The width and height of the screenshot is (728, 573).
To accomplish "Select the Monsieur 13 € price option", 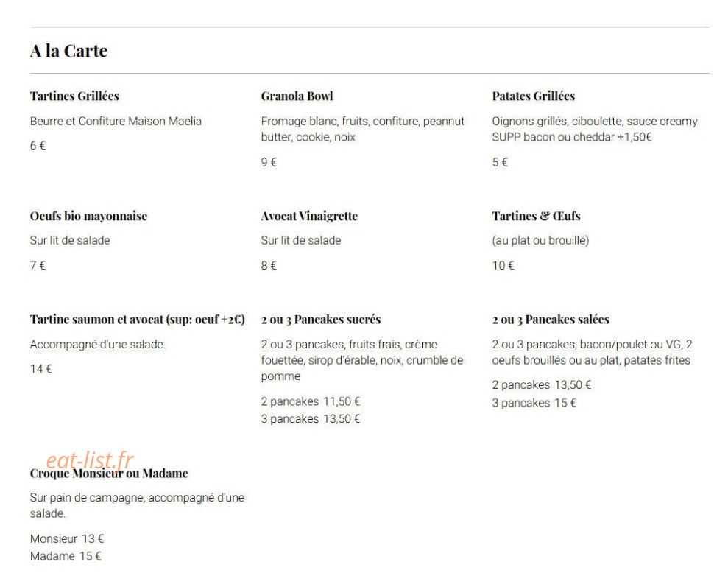I will point(67,538).
